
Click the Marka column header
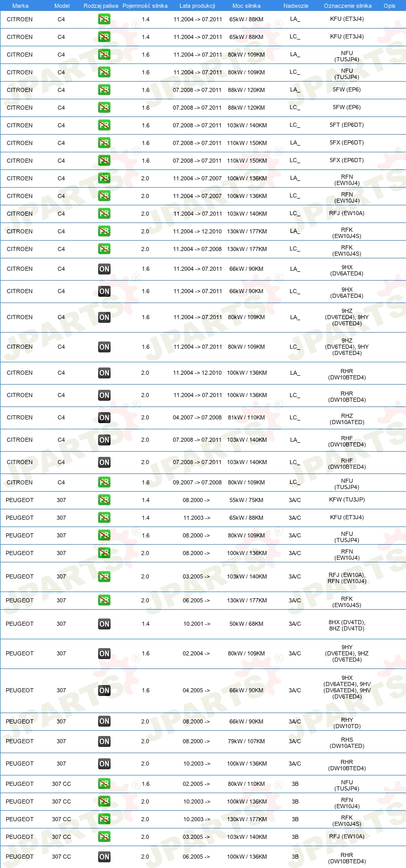20,6
